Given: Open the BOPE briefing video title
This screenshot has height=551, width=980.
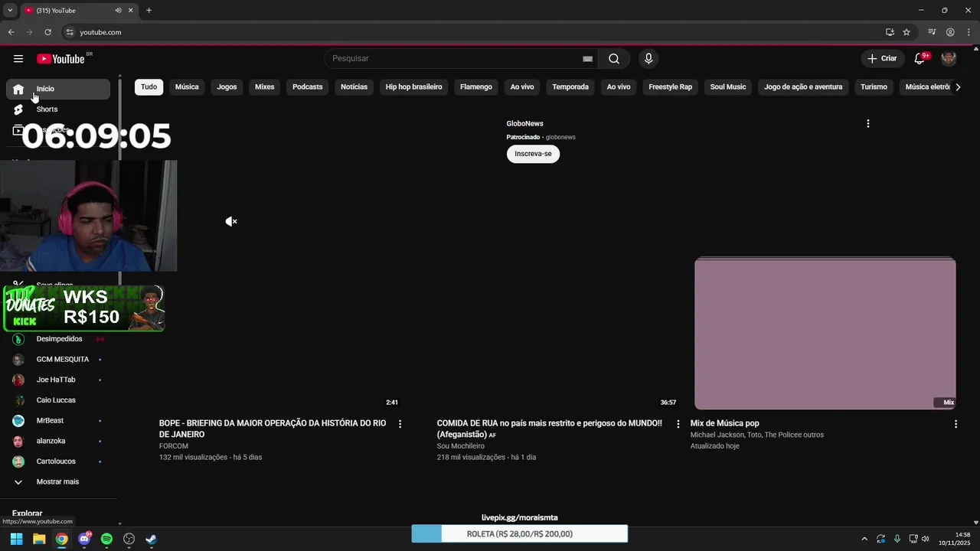Looking at the screenshot, I should 273,429.
